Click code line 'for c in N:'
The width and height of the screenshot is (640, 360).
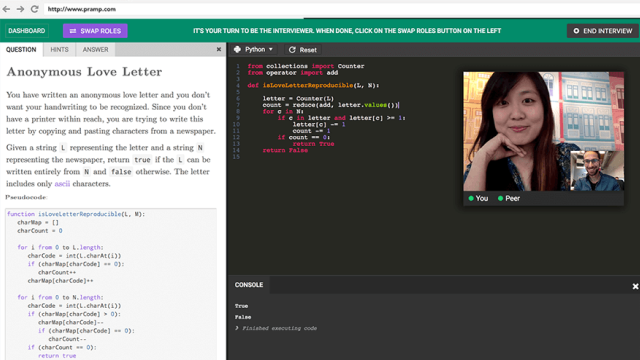[x=283, y=111]
